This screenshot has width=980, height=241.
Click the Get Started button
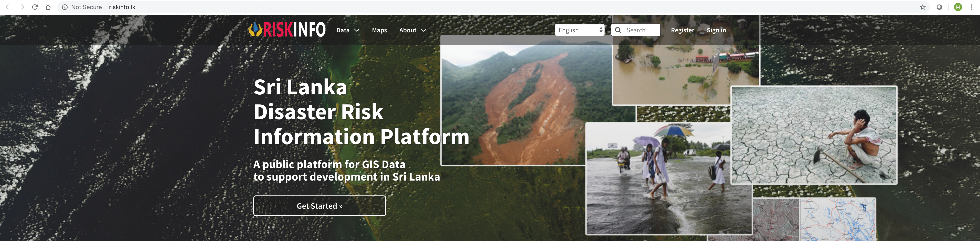(x=320, y=206)
